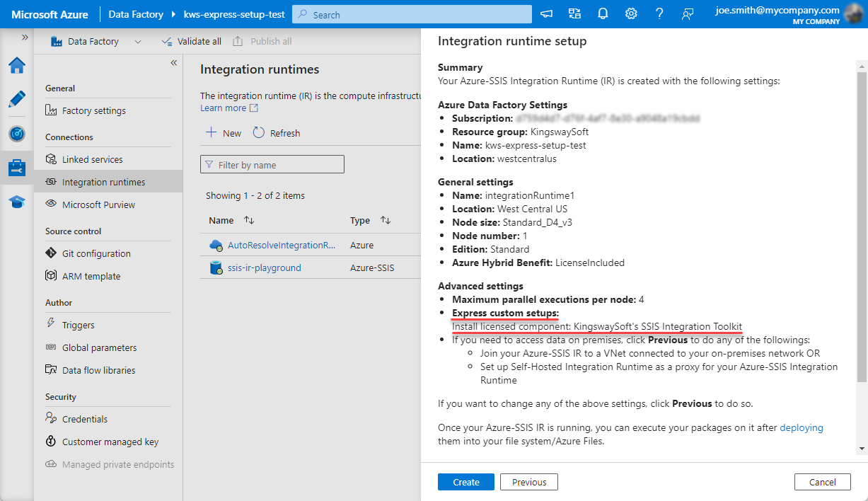Image resolution: width=868 pixels, height=501 pixels.
Task: Click Microsoft Azure logo text
Action: [x=50, y=14]
